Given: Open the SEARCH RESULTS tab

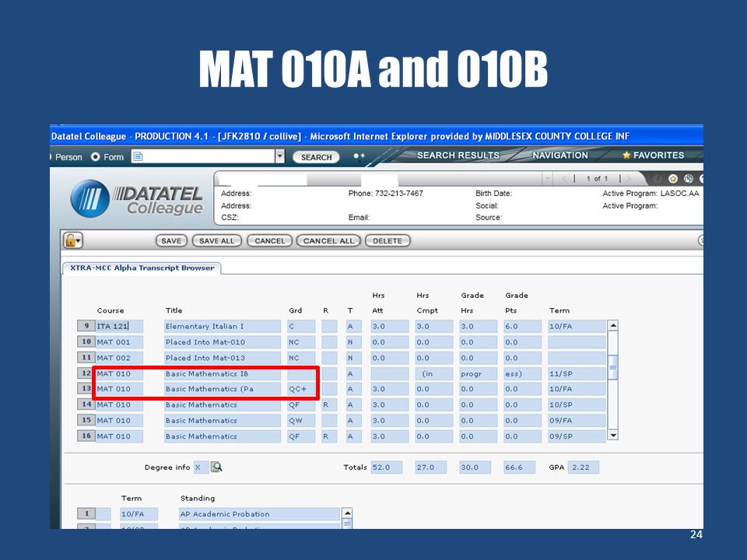Looking at the screenshot, I should tap(458, 156).
